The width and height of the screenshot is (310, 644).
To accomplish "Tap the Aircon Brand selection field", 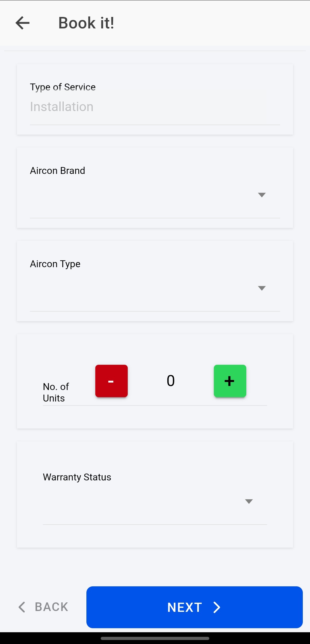I will tap(155, 195).
